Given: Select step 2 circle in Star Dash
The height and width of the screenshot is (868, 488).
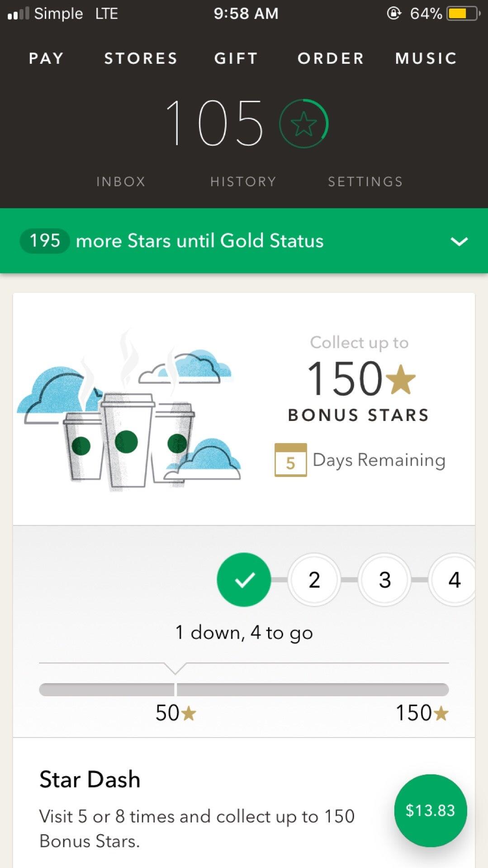Looking at the screenshot, I should [314, 580].
